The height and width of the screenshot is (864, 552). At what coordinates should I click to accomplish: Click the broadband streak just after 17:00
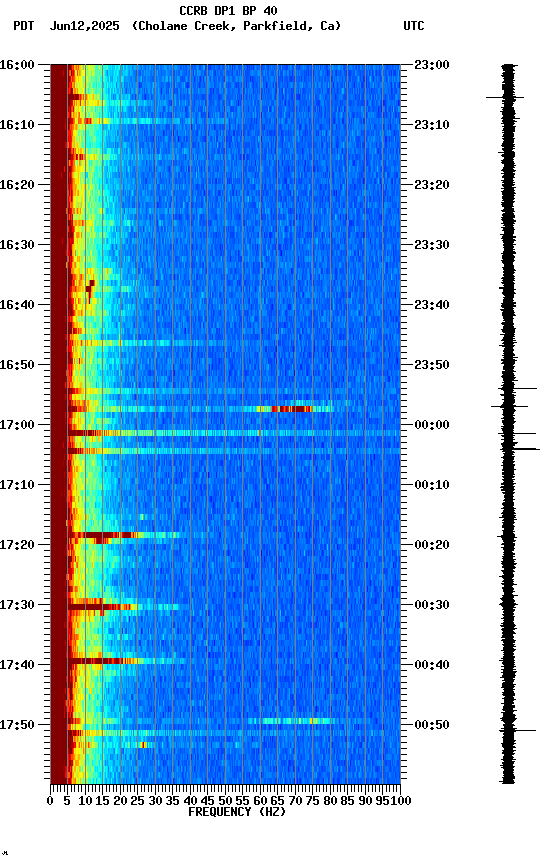coord(234,433)
